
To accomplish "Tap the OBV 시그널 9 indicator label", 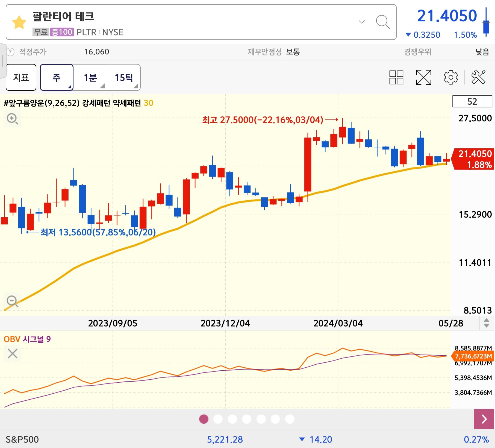I will point(27,339).
